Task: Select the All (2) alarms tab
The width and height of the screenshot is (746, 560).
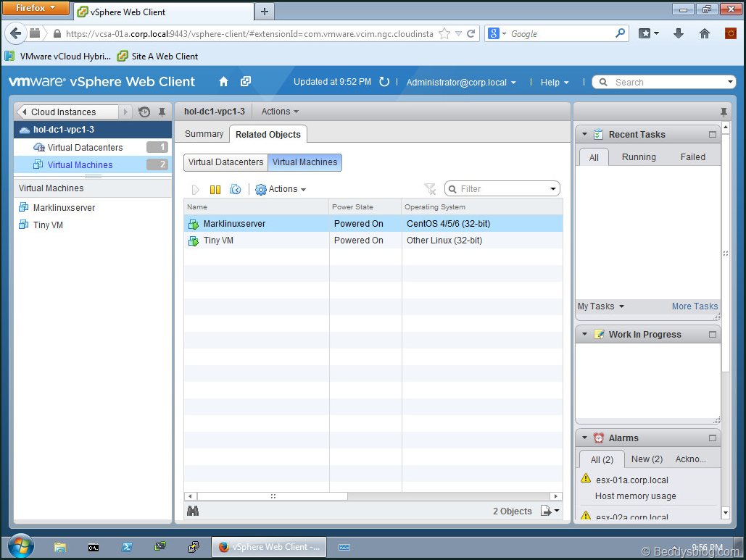Action: click(602, 460)
